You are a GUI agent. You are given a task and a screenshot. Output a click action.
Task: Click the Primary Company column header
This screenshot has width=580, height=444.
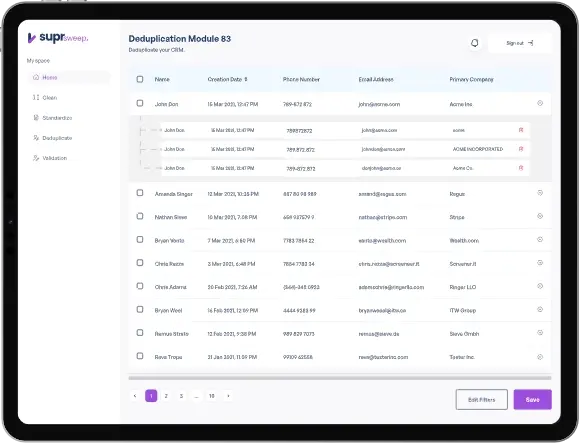pos(472,79)
